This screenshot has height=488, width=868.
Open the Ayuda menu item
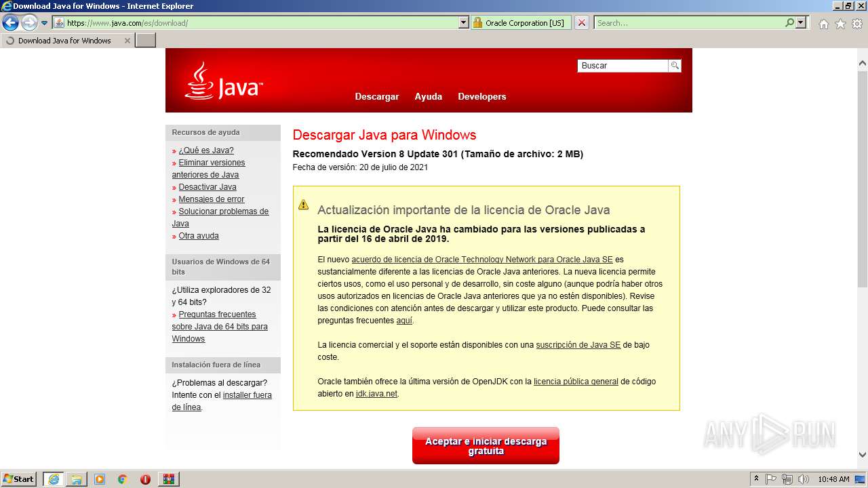tap(429, 96)
